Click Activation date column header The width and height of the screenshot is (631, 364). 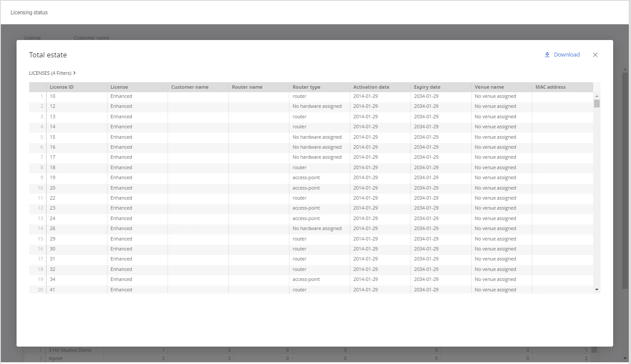pos(371,87)
